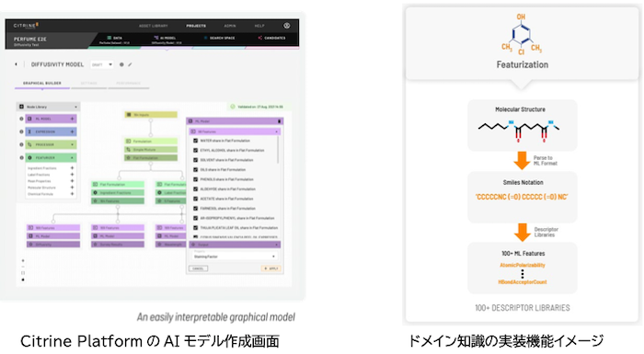Open Admin menu
Screen dimensions: 644x354
[230, 26]
